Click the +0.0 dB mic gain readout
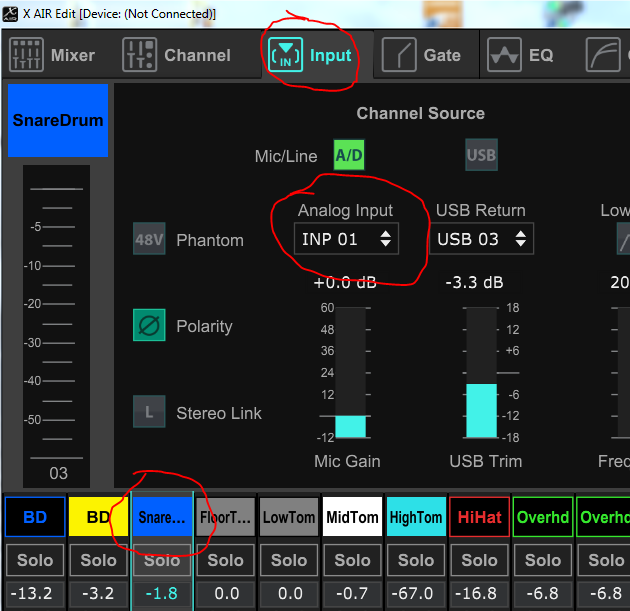This screenshot has height=611, width=630. 345,282
